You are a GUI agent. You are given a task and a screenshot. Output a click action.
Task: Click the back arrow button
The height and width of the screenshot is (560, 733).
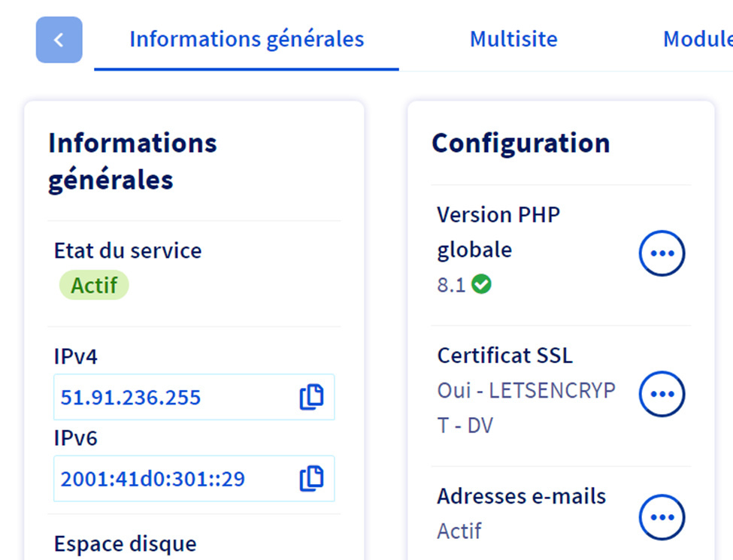(59, 40)
